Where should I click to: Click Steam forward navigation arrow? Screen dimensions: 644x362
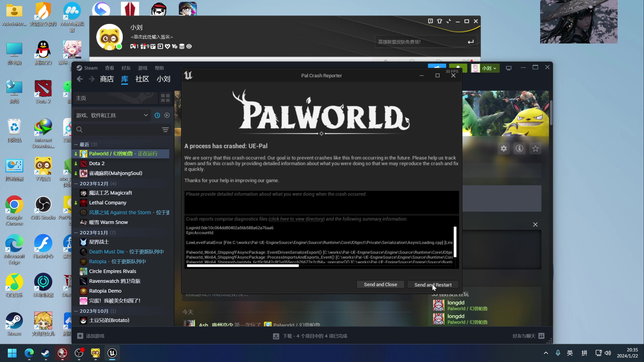[92, 79]
